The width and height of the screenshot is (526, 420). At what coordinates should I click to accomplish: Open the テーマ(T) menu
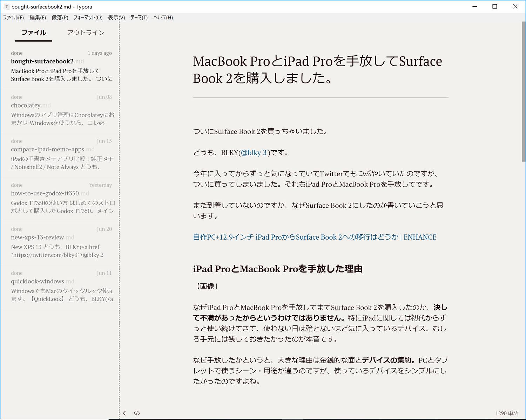tap(139, 18)
